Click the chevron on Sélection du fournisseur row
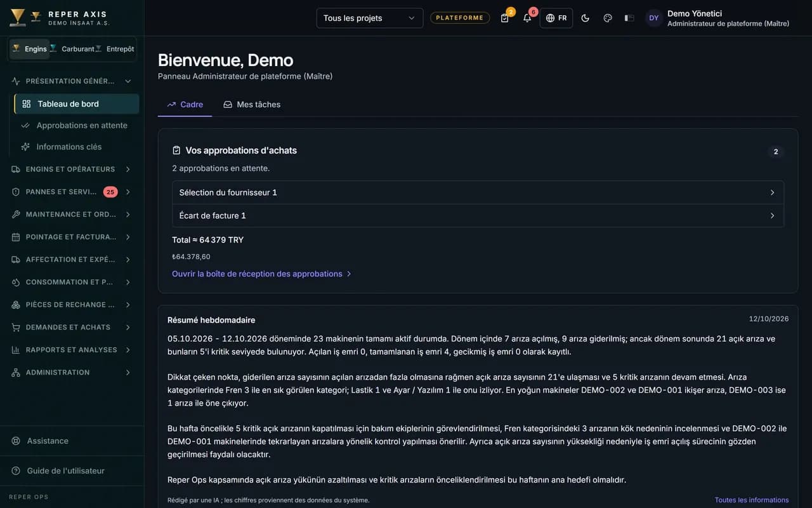 [x=772, y=192]
